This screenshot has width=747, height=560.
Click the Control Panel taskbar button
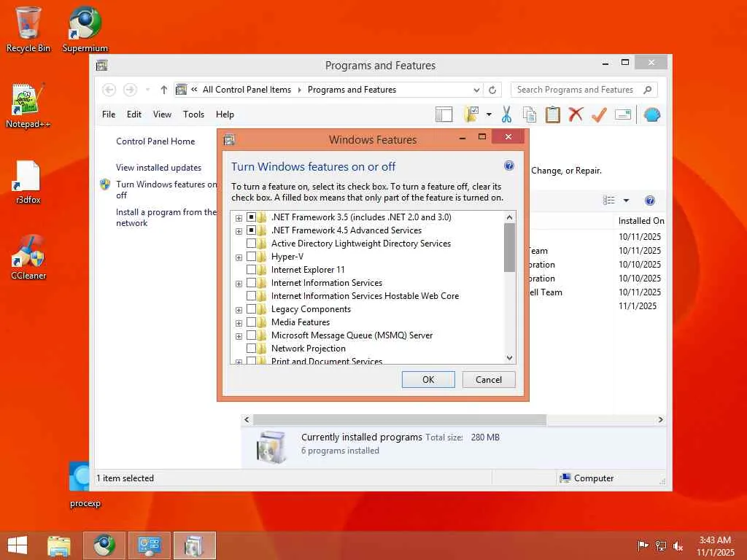point(150,545)
